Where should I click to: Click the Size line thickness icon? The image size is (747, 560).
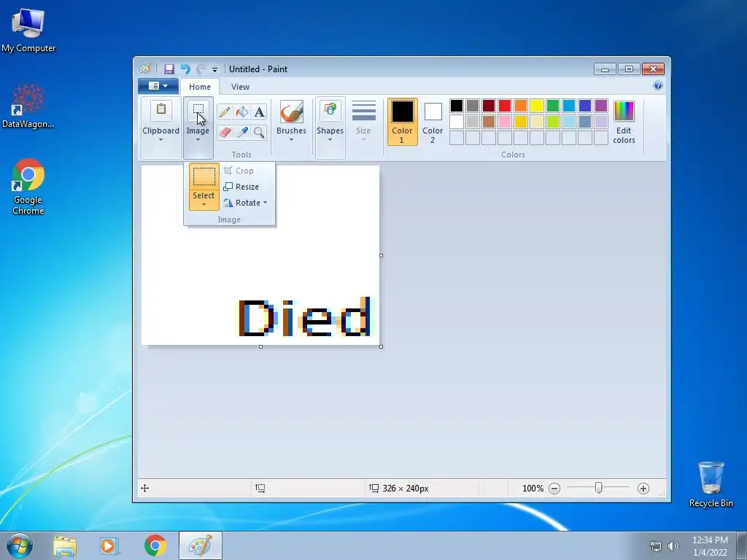point(363,111)
